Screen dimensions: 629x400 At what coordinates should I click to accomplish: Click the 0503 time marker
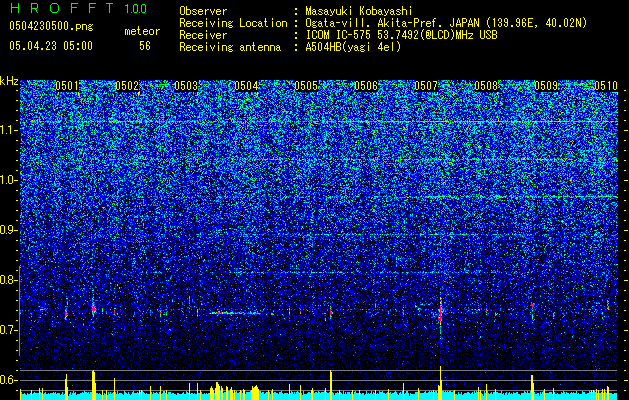click(186, 86)
